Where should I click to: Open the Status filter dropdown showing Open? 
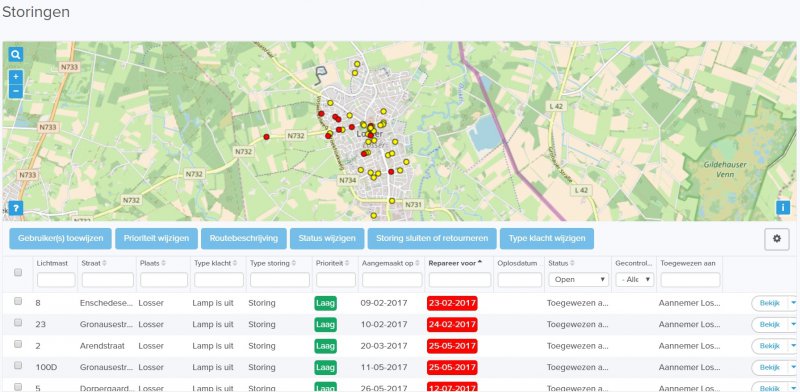click(x=579, y=279)
